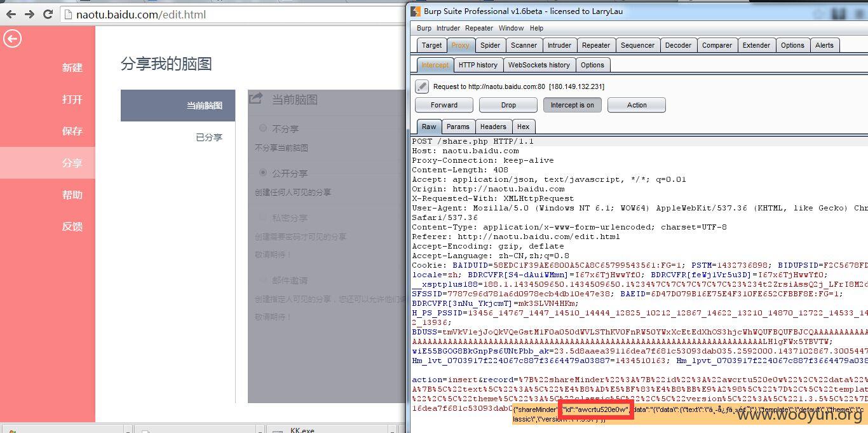Drop the intercepted request

tap(508, 105)
